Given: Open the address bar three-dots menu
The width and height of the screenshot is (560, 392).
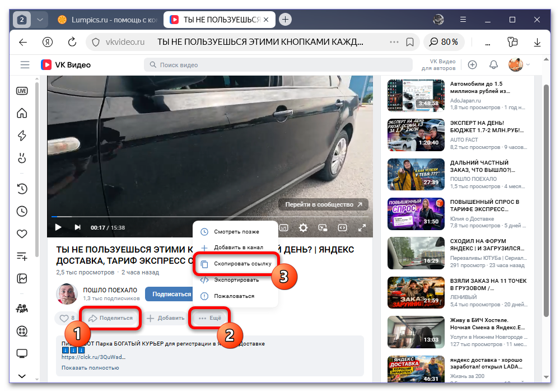Looking at the screenshot, I should click(394, 42).
